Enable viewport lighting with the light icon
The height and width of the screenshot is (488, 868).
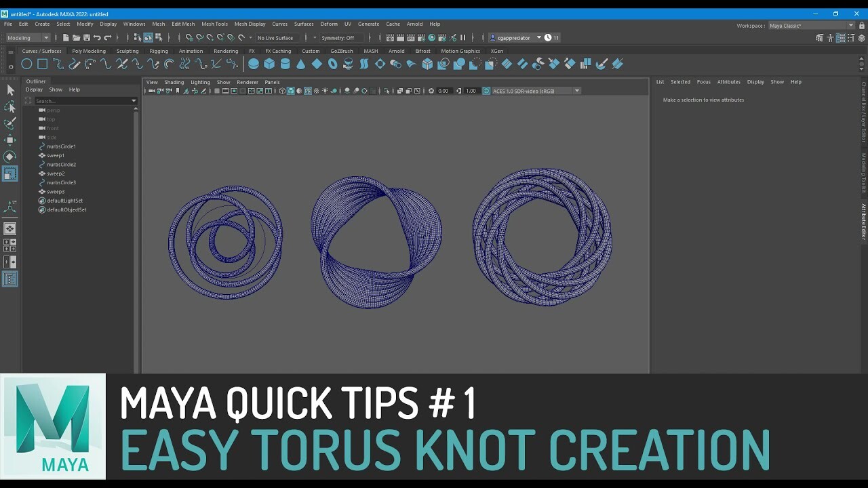pos(325,90)
